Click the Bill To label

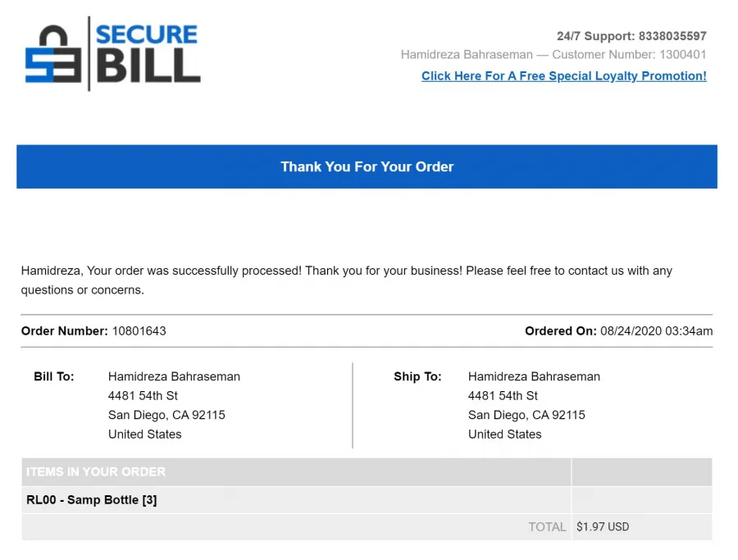click(54, 376)
